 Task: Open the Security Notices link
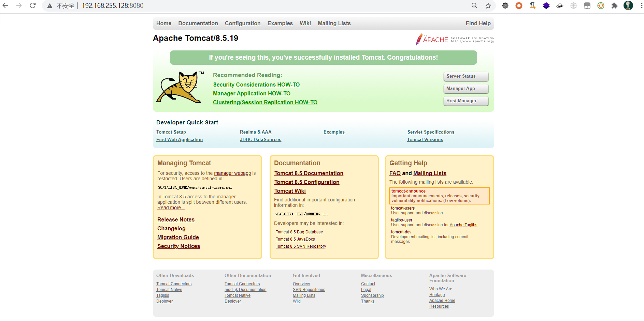pyautogui.click(x=178, y=246)
